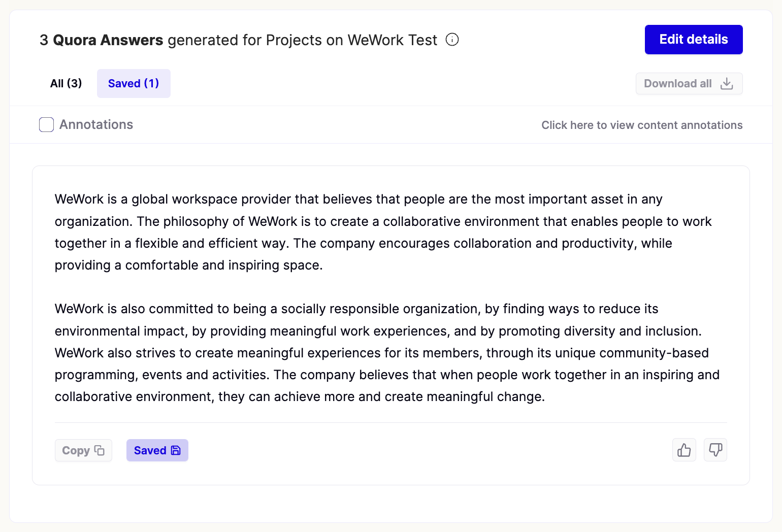The width and height of the screenshot is (782, 532).
Task: Open the Saved (1) tab
Action: [134, 83]
